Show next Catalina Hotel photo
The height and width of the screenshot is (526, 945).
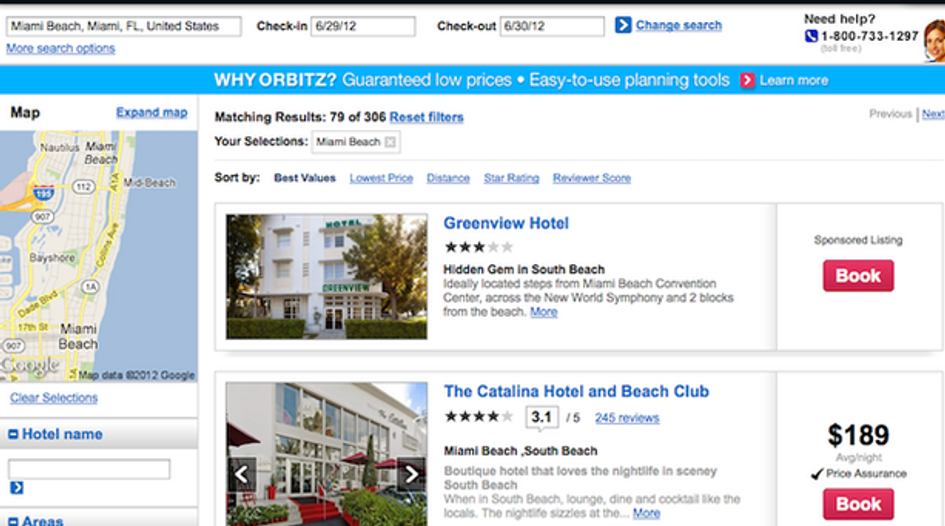tap(411, 474)
